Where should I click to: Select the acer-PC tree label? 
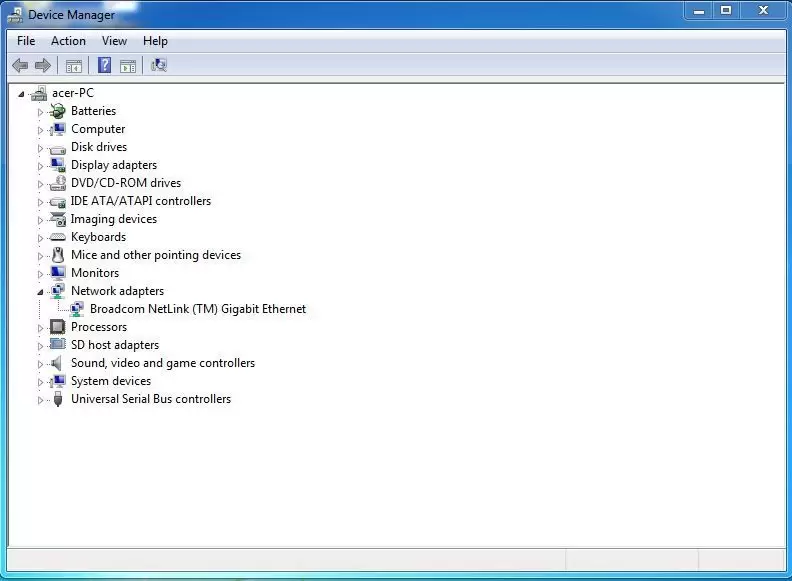pyautogui.click(x=73, y=93)
